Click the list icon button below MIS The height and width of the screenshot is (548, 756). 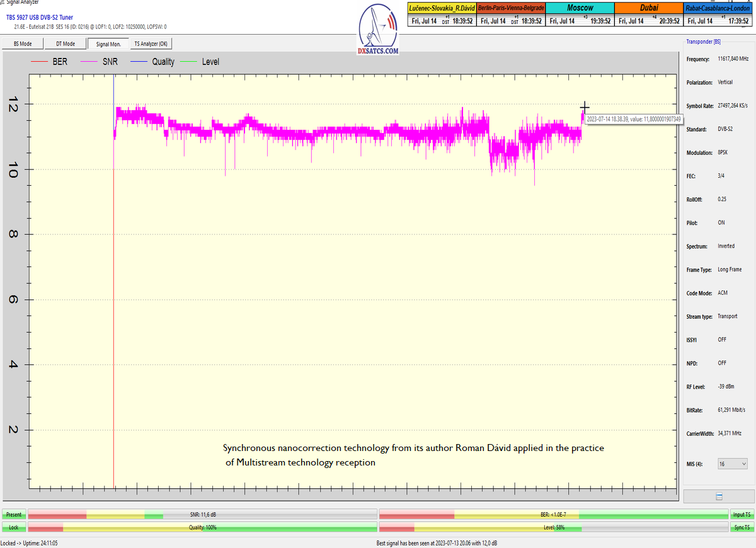719,496
